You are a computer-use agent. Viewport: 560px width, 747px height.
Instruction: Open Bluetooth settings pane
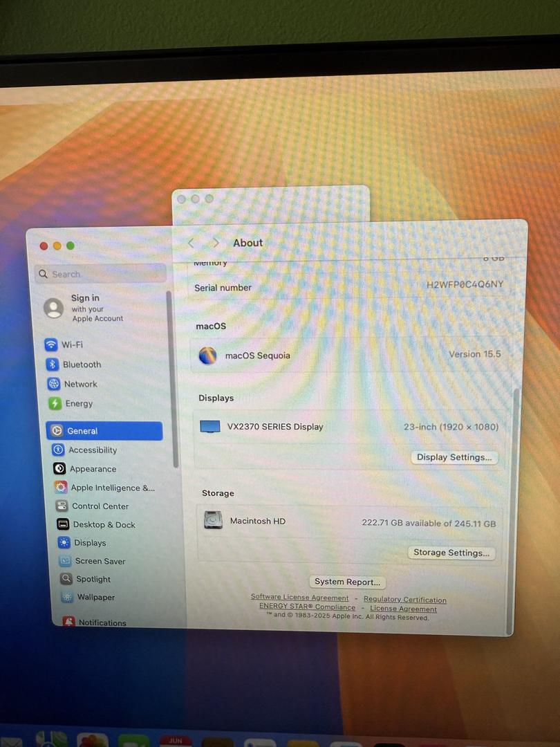(74, 365)
